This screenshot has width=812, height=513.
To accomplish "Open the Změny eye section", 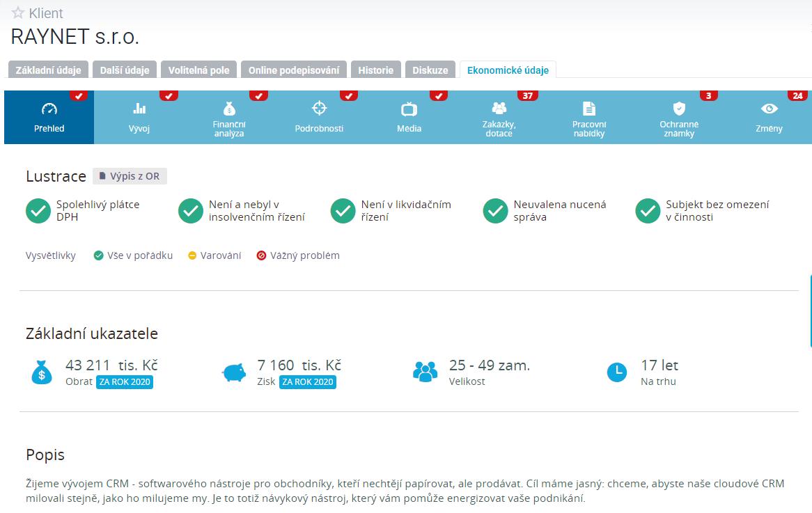I will tap(769, 117).
